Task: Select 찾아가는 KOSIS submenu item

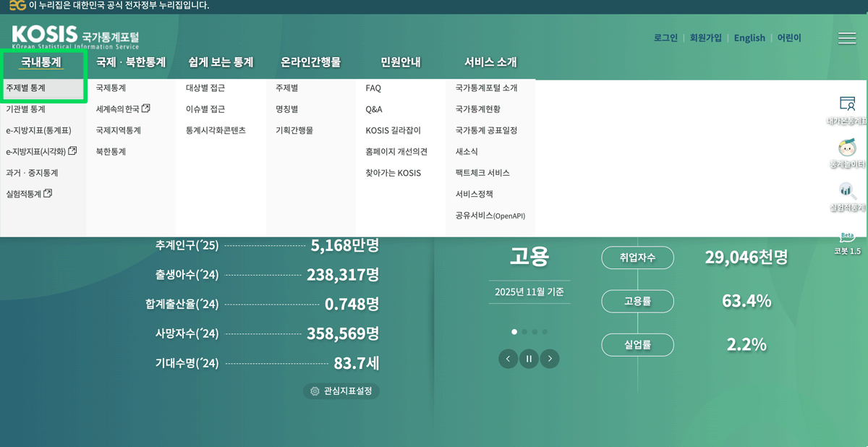Action: tap(393, 173)
